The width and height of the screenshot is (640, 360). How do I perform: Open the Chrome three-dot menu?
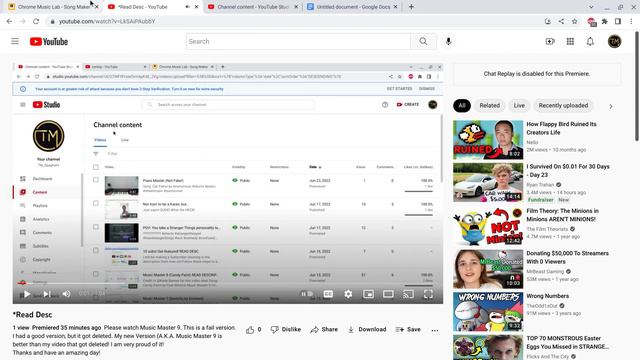631,21
